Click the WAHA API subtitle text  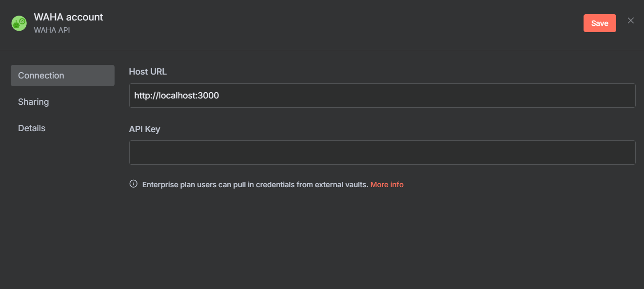coord(52,30)
